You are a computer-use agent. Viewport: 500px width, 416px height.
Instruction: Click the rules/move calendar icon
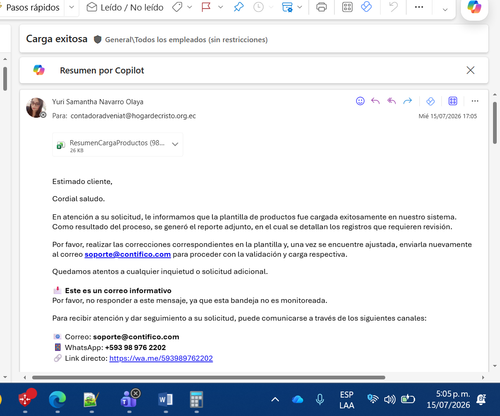coord(287,7)
